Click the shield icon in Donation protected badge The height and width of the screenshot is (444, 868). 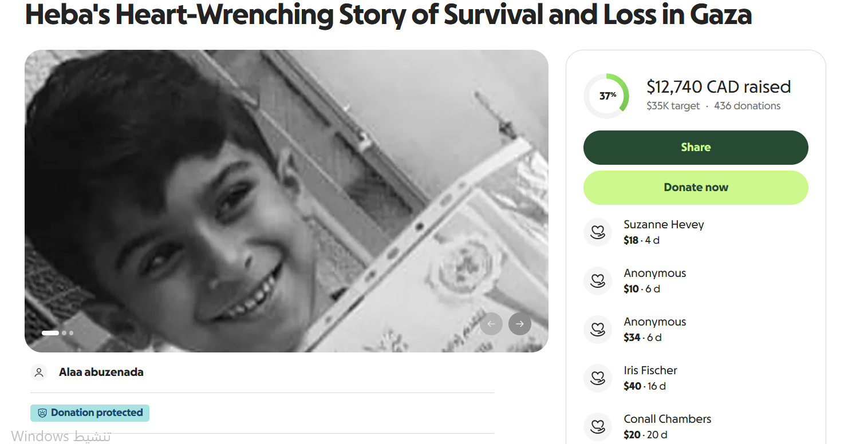(42, 413)
